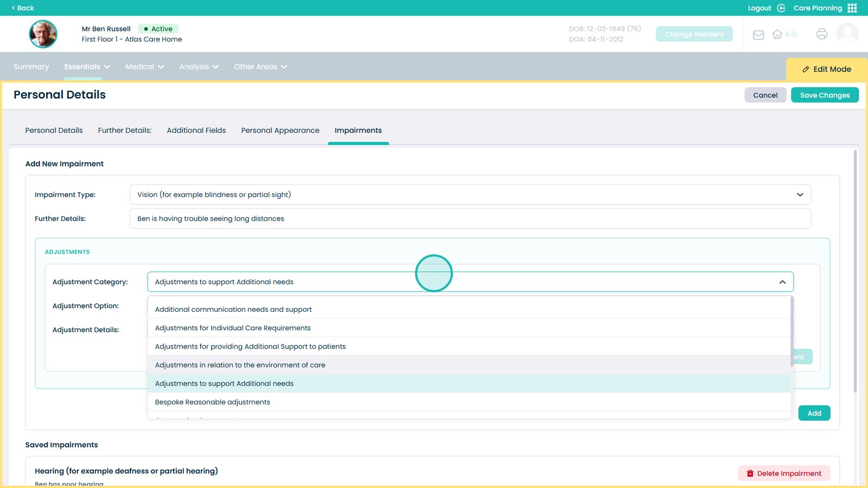The image size is (868, 488).
Task: Expand the Essentials menu
Action: [87, 67]
